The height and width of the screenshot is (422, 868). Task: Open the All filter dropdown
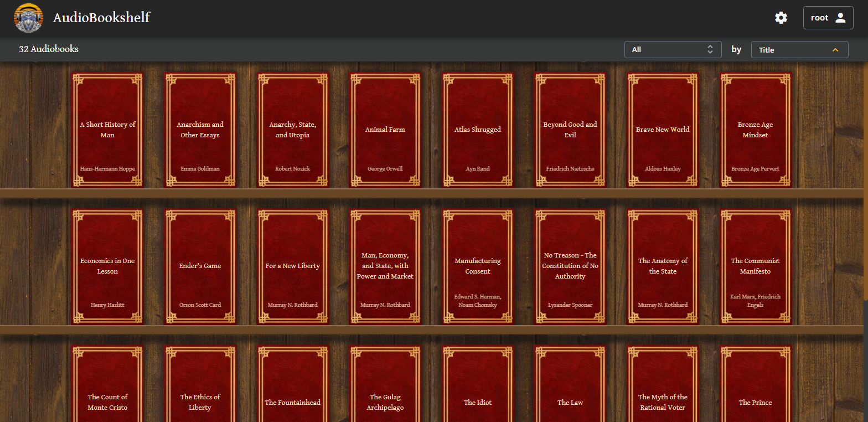tap(673, 50)
